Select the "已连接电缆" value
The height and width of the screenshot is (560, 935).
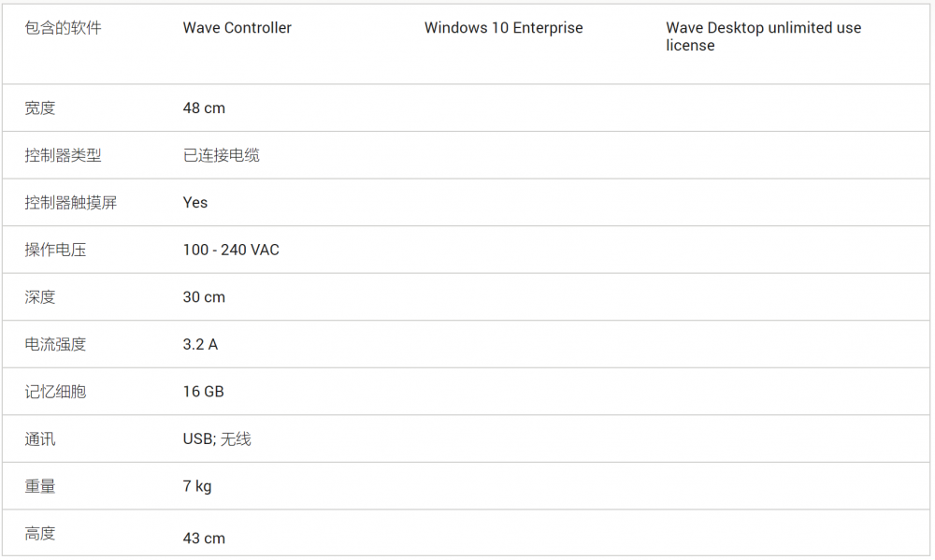coord(221,155)
